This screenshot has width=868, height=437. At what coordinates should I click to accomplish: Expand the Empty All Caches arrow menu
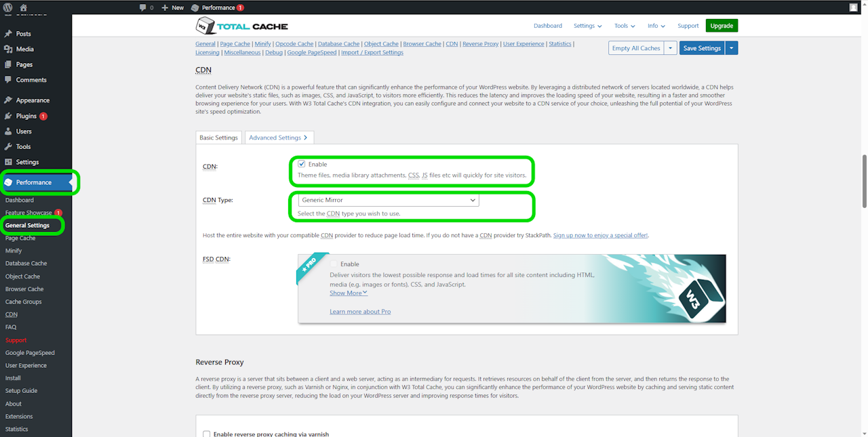point(670,48)
